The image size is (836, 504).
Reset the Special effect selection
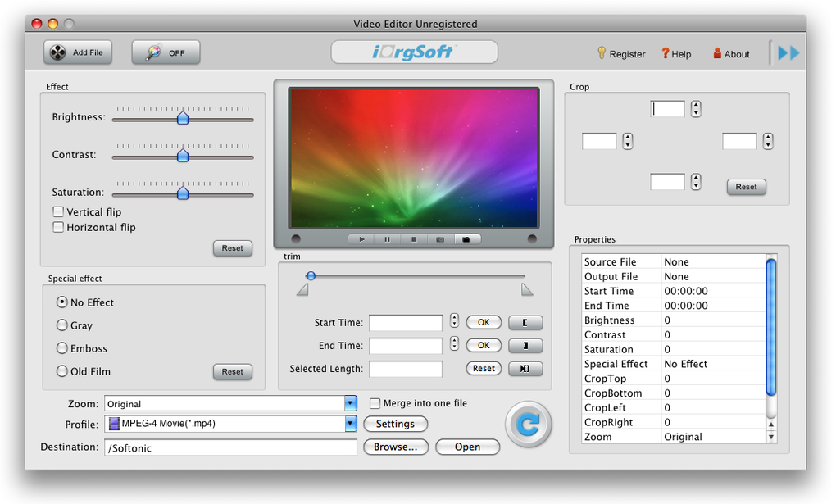tap(233, 372)
